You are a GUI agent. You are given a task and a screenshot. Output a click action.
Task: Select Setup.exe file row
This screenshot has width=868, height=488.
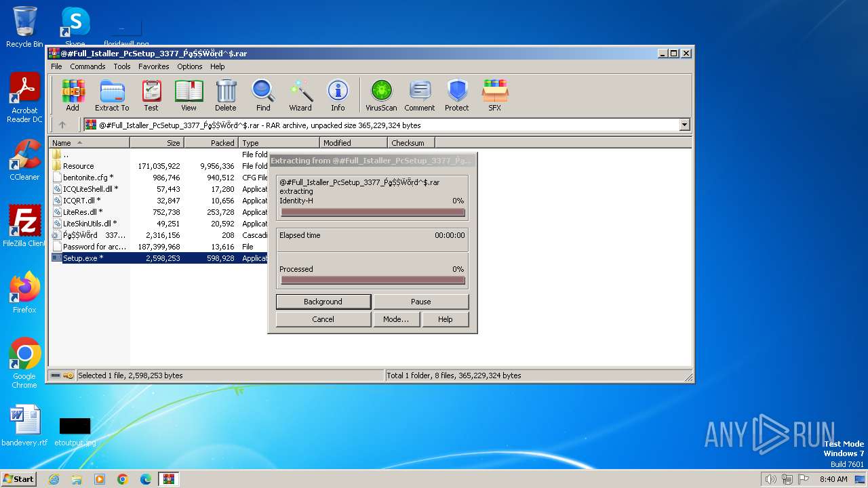[159, 258]
